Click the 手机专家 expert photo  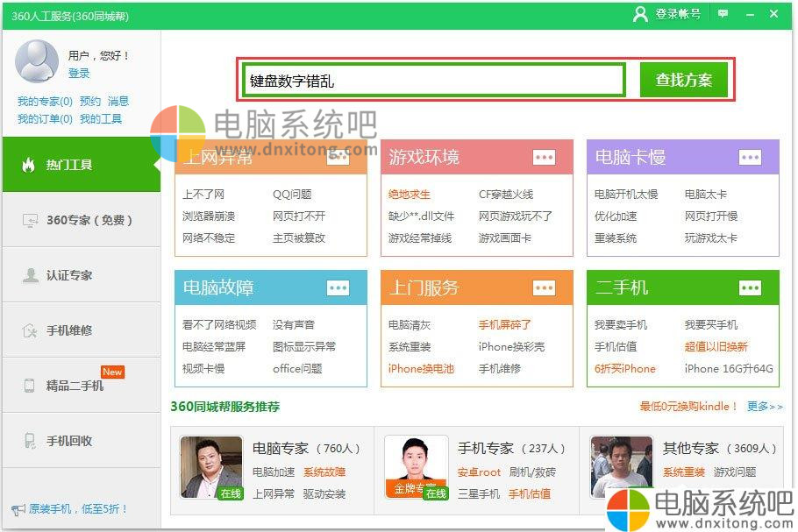[417, 467]
